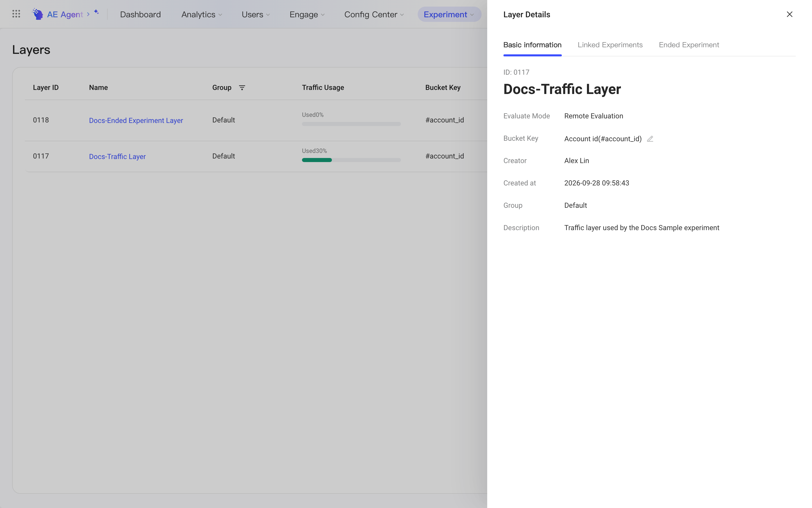Click the layer description text
This screenshot has height=508, width=812.
pos(641,228)
